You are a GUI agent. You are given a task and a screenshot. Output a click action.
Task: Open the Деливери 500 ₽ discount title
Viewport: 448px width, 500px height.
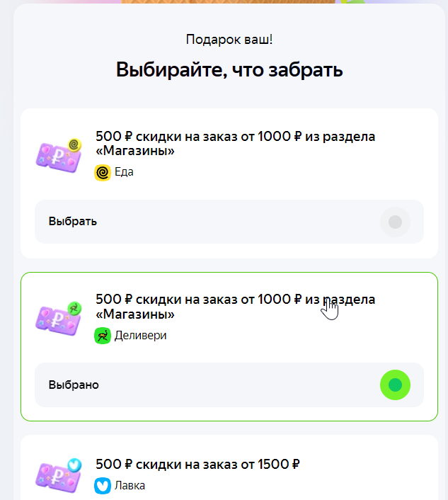pyautogui.click(x=235, y=307)
